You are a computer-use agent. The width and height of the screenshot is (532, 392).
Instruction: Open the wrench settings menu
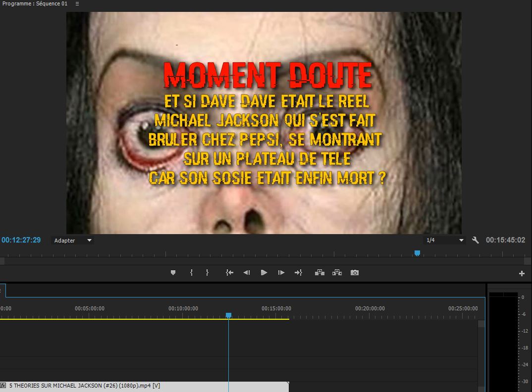click(x=476, y=240)
